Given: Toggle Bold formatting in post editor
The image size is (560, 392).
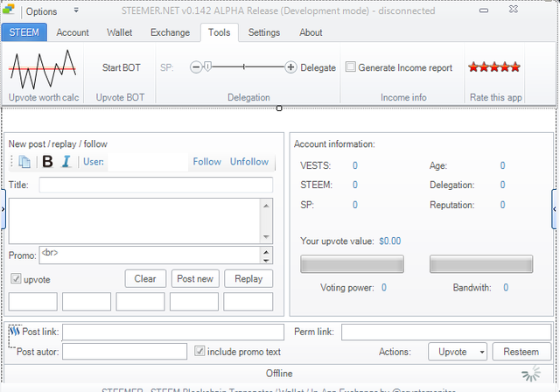Looking at the screenshot, I should click(47, 161).
